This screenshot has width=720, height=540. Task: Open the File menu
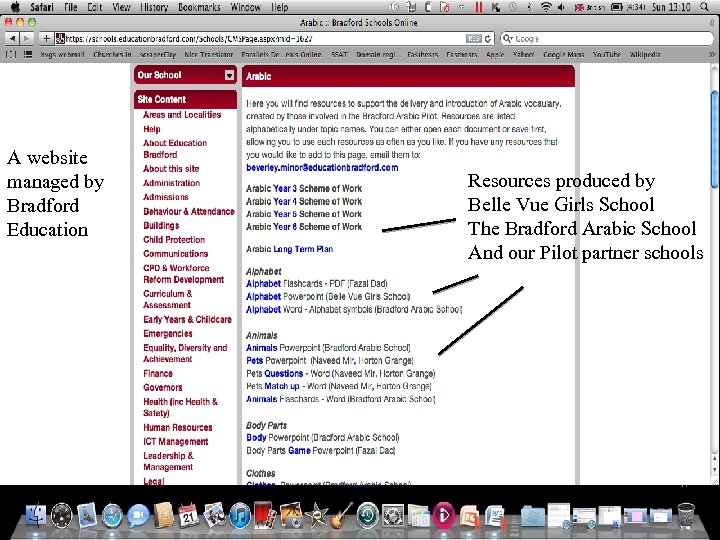tap(71, 7)
